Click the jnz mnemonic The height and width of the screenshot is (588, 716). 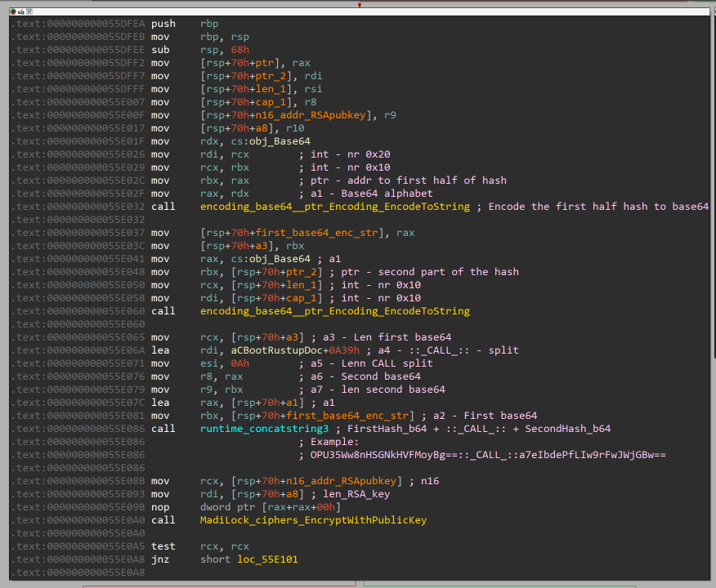click(x=160, y=559)
